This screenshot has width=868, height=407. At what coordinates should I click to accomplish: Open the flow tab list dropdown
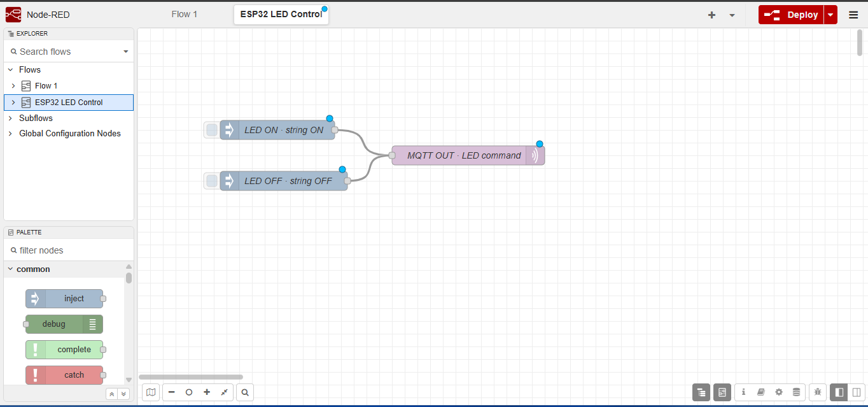point(732,15)
